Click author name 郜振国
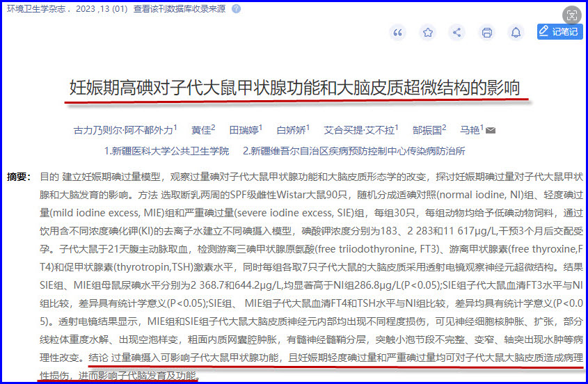This screenshot has width=588, height=384. point(427,130)
